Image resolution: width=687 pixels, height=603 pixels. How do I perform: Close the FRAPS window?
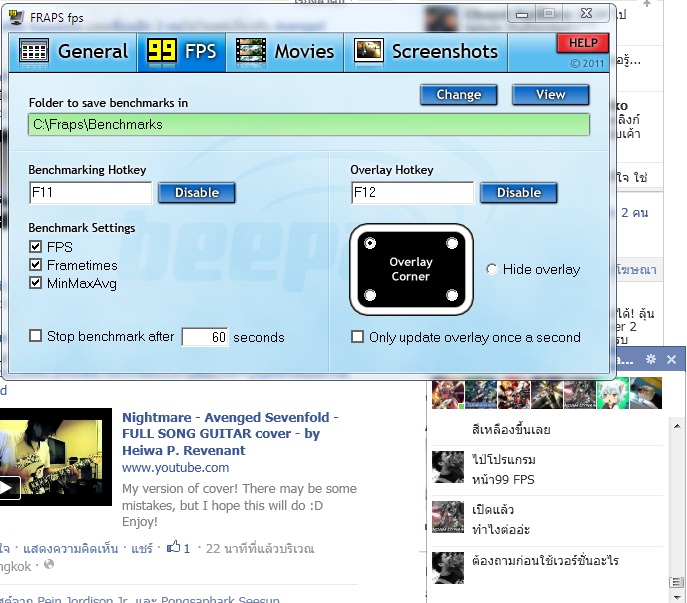click(586, 14)
